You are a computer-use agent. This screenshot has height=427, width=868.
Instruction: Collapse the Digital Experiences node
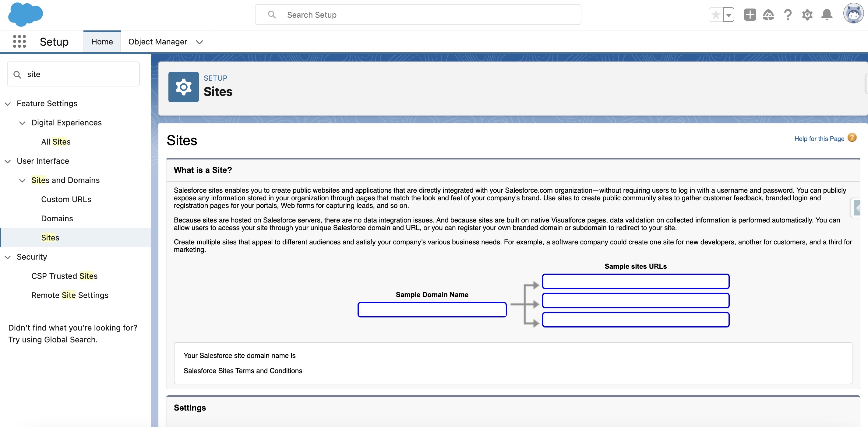coord(22,123)
